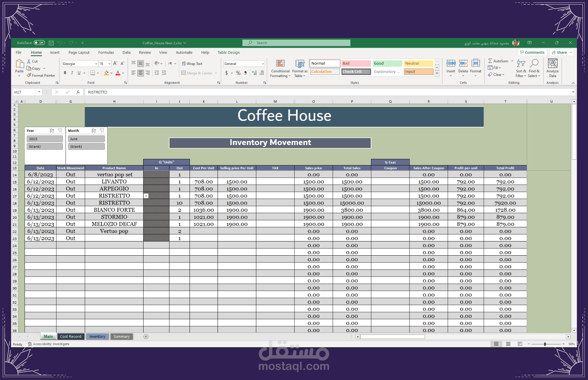Open the Orientation text angle tool
This screenshot has height=380, width=588.
point(157,64)
